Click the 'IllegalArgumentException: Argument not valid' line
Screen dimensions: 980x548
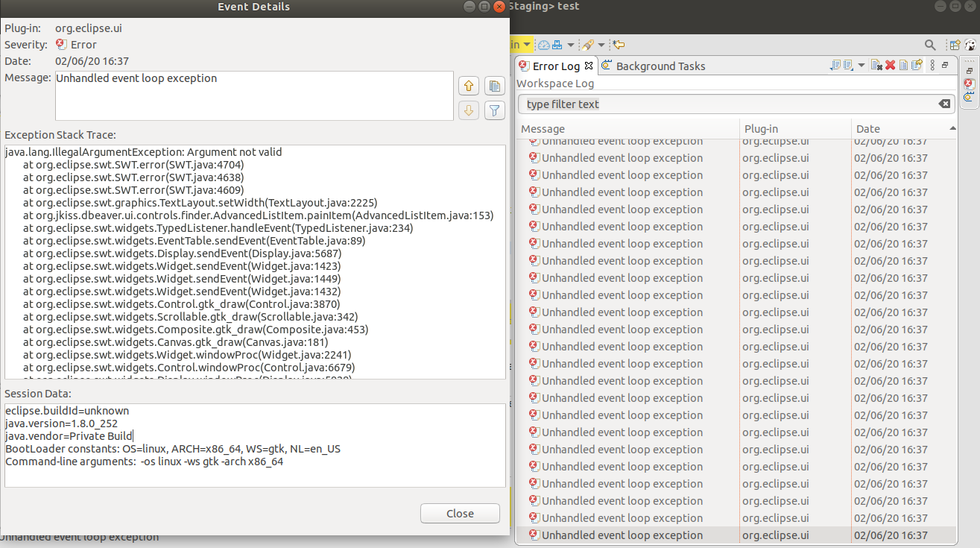tap(143, 151)
